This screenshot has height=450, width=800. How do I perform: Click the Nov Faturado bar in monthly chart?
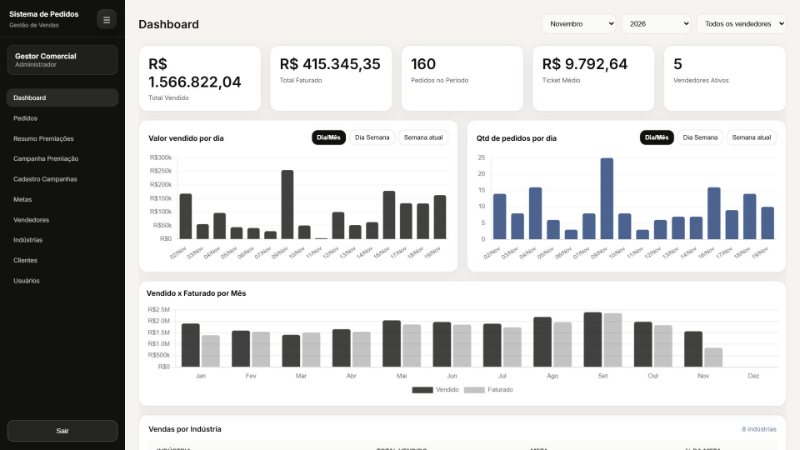(713, 358)
